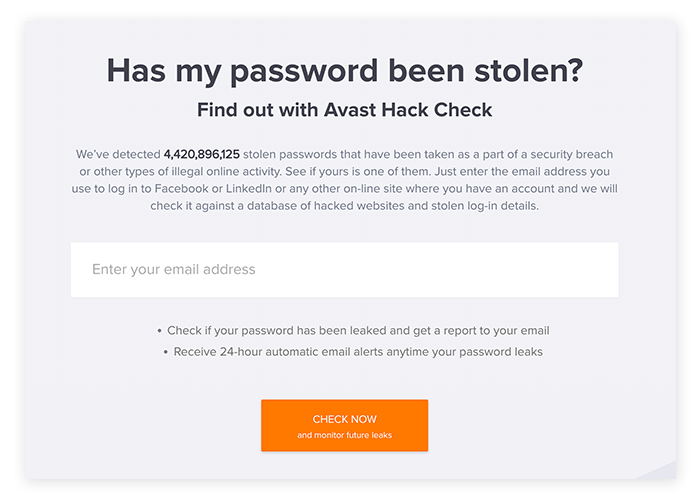The image size is (700, 500).
Task: Click "Enter your email address" placeholder text
Action: click(173, 270)
